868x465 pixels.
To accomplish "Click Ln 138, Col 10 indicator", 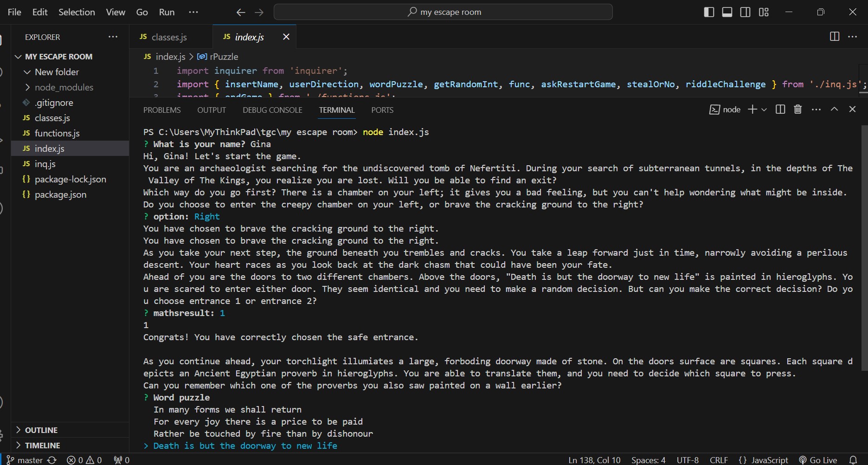I will click(x=594, y=460).
